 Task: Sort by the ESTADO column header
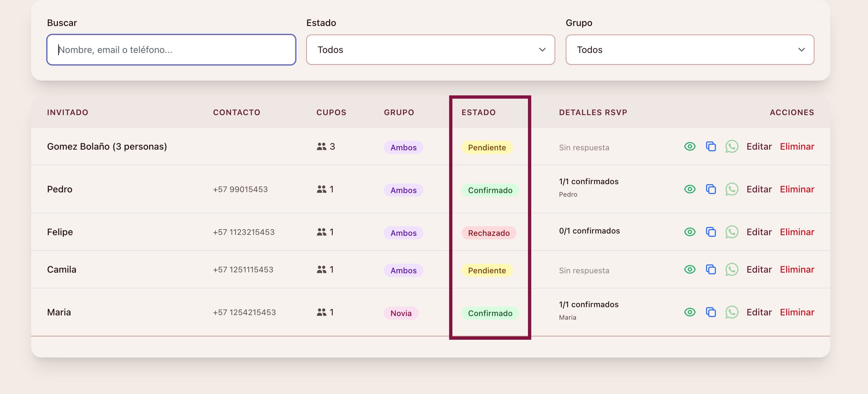click(x=478, y=112)
